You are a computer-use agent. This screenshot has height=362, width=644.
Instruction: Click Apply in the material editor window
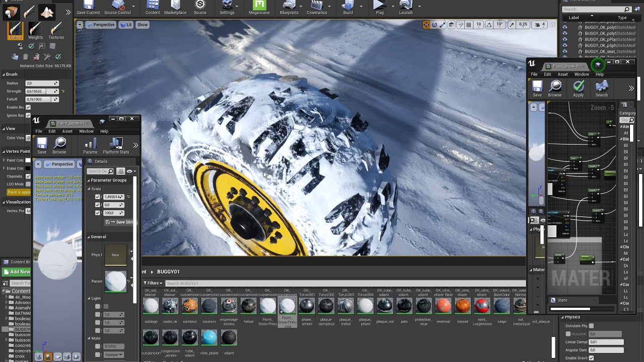(x=578, y=88)
